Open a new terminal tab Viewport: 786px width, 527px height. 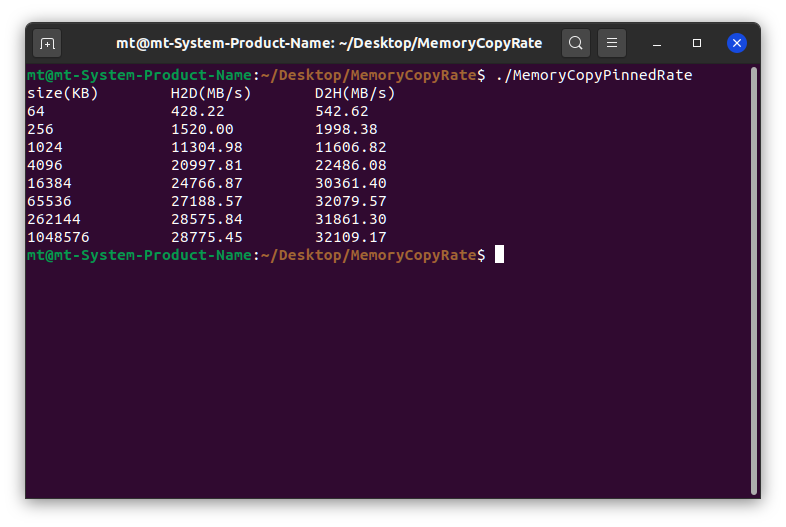click(x=47, y=43)
